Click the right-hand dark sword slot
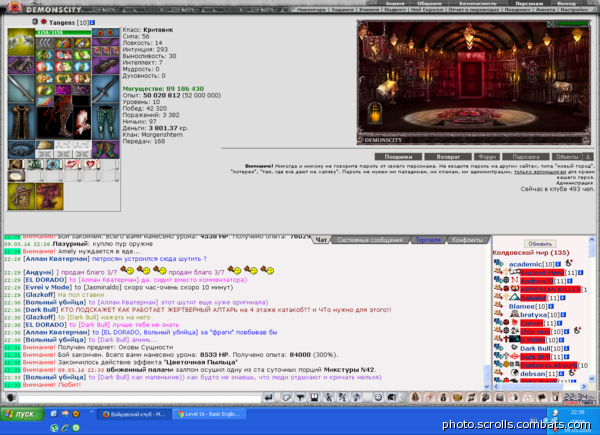 coord(106,89)
